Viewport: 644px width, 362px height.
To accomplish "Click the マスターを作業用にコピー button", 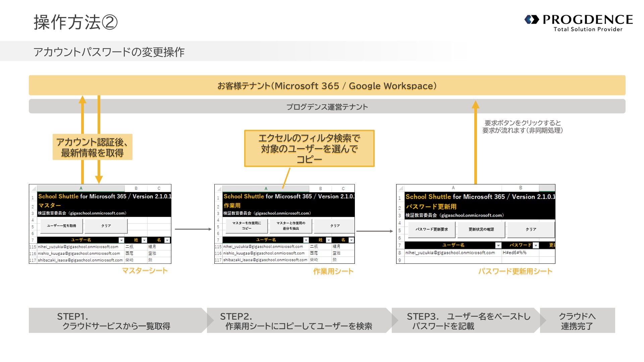I will tap(247, 226).
